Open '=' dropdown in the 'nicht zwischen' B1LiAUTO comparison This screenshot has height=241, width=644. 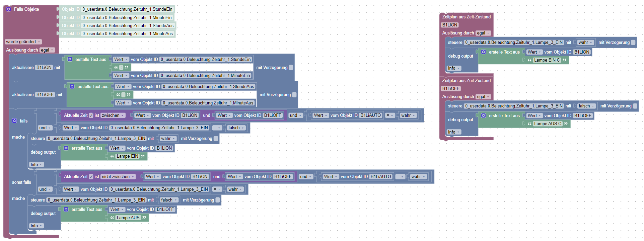400,176
